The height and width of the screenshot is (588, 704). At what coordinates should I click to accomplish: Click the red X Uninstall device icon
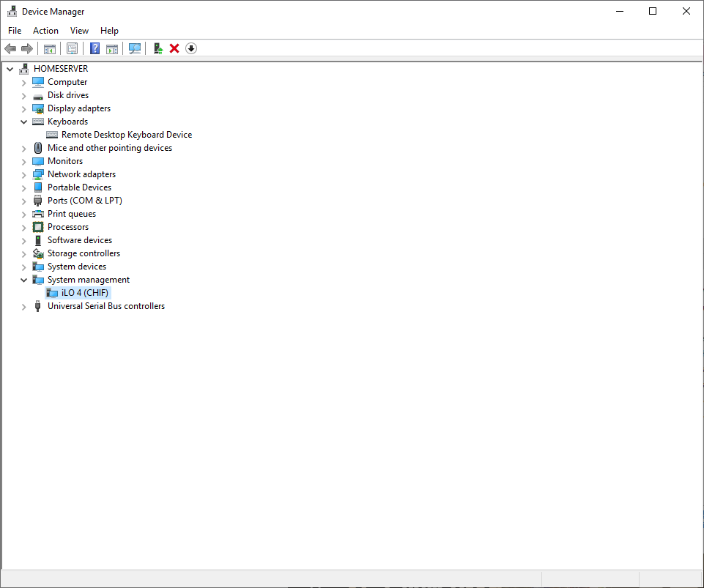tap(174, 48)
